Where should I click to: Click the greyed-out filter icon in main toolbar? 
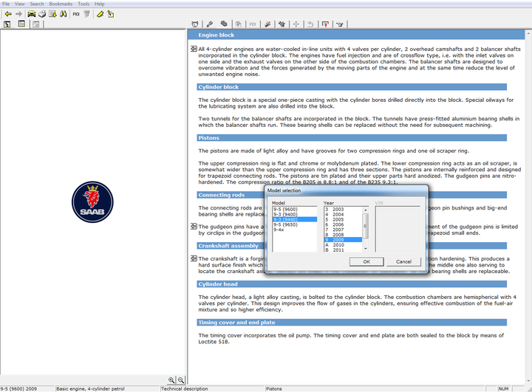click(87, 14)
